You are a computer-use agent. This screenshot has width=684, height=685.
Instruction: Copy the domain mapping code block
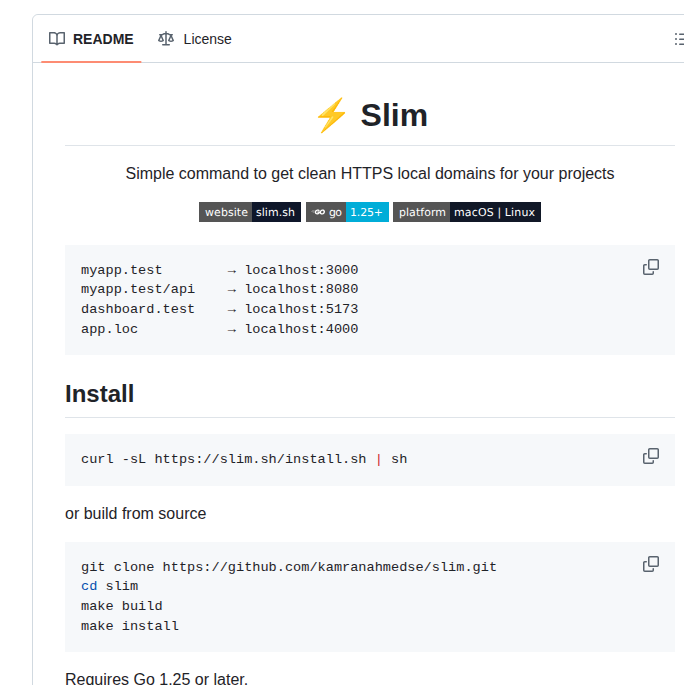(x=651, y=267)
